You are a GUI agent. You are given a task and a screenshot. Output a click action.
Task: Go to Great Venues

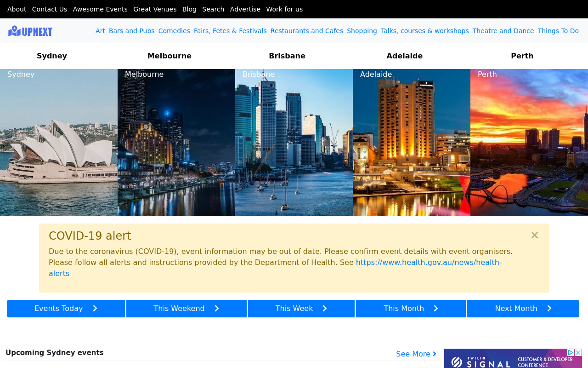[155, 9]
